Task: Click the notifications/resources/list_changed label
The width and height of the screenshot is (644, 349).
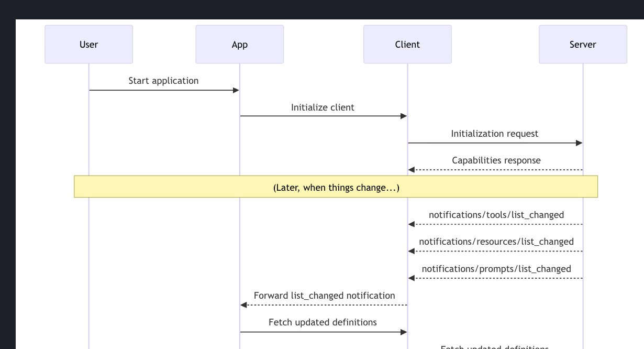Action: click(496, 242)
